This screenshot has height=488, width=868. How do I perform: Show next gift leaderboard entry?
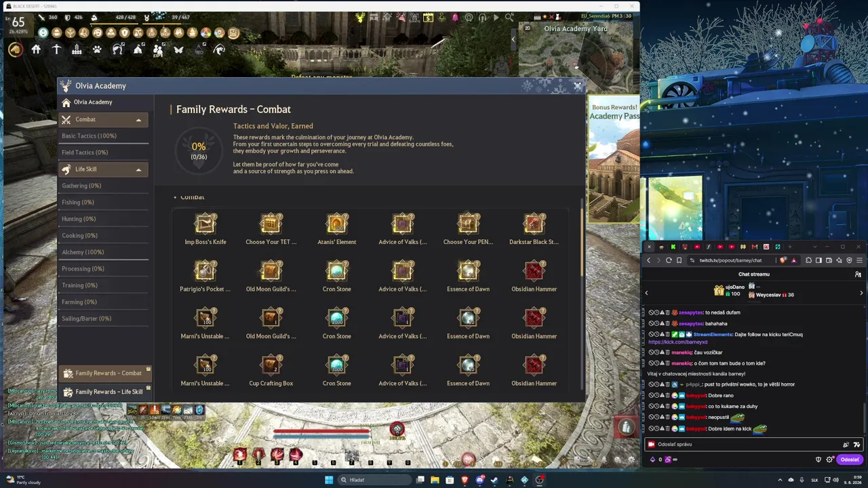[x=861, y=293]
